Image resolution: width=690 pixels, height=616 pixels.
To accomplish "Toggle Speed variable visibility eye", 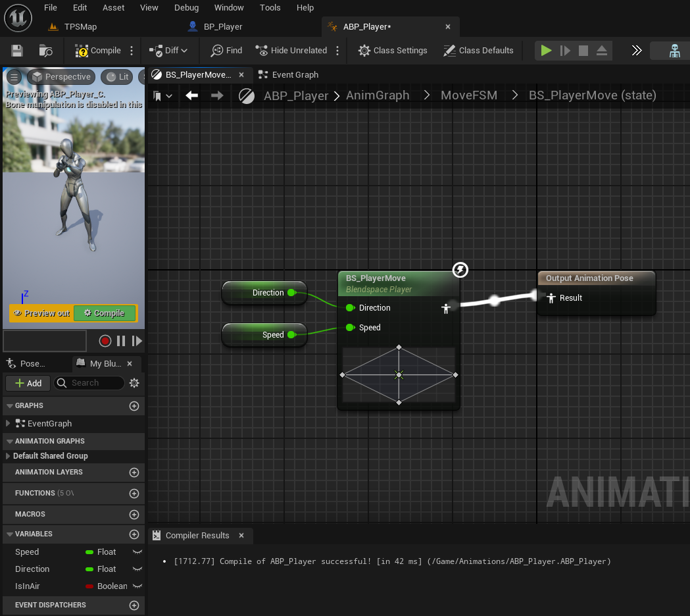I will pyautogui.click(x=137, y=552).
